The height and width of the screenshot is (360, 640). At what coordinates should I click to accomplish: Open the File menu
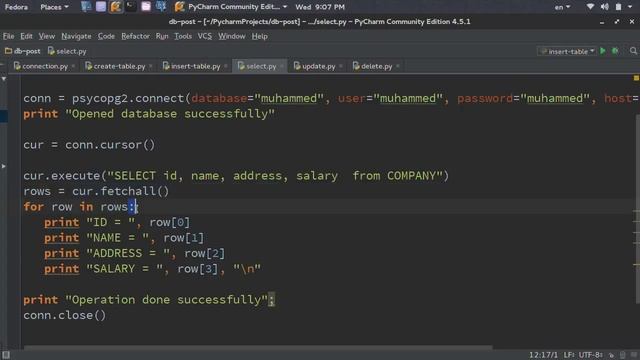[x=8, y=36]
